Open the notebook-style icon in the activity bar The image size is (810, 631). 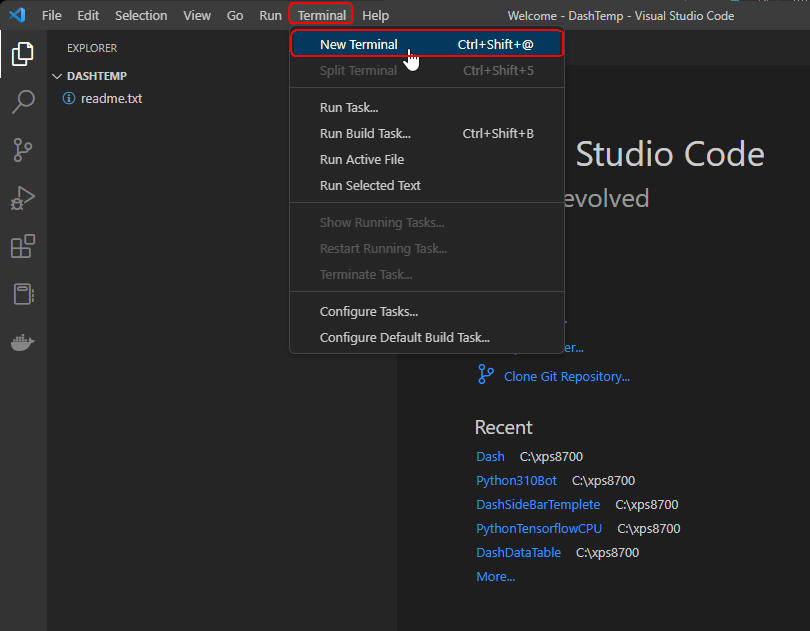coord(23,294)
